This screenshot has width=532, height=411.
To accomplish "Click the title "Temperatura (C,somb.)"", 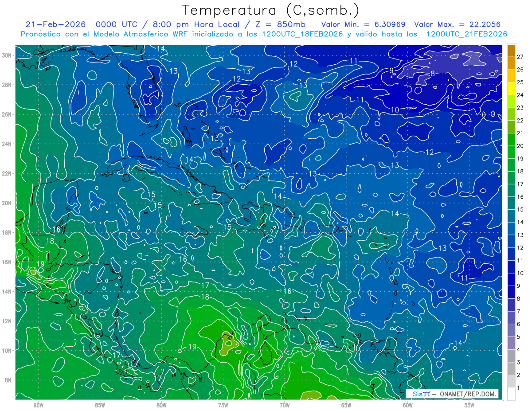I will coord(271,11).
